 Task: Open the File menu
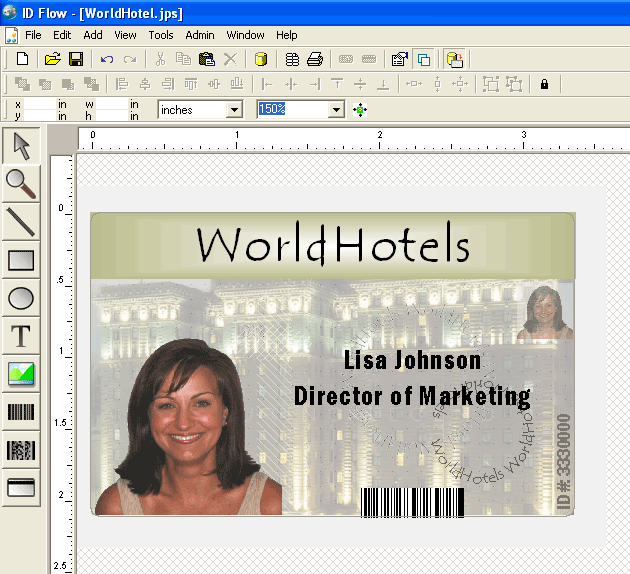click(33, 35)
